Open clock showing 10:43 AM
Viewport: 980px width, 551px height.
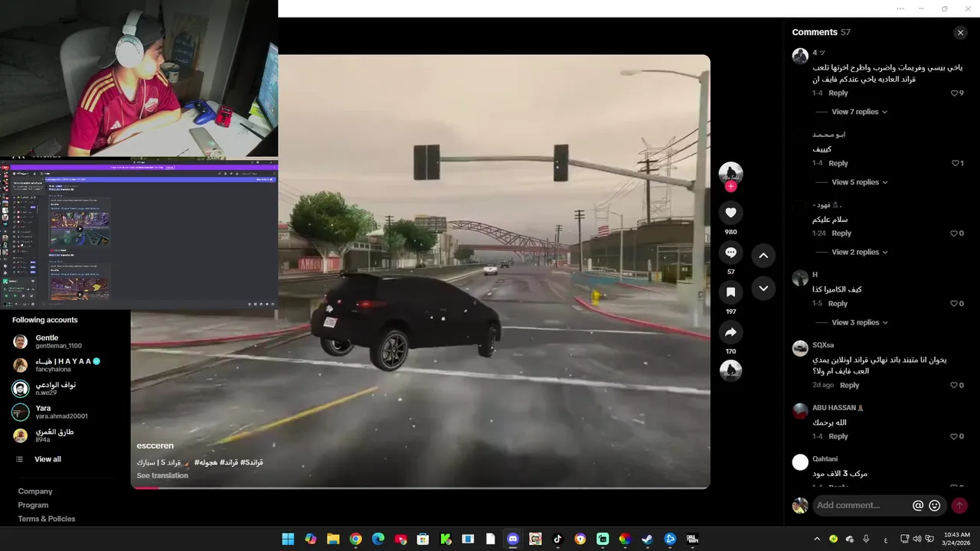(957, 539)
